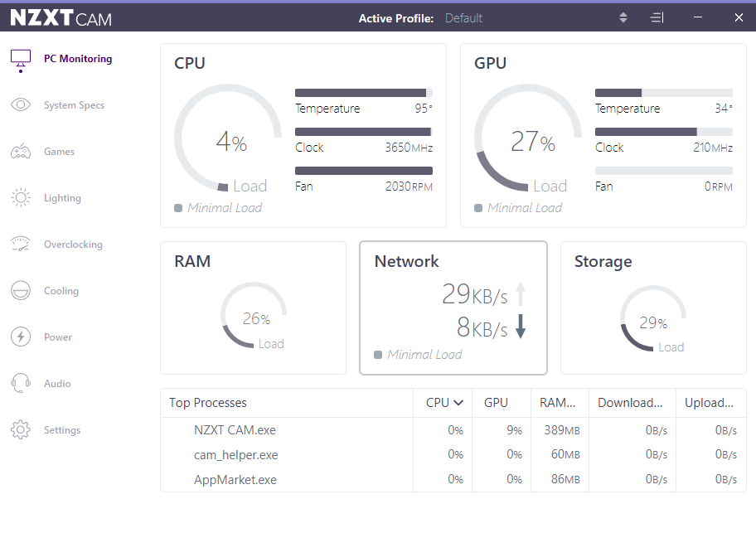Click the Overclocking gauge icon
The height and width of the screenshot is (533, 756).
[x=21, y=245]
